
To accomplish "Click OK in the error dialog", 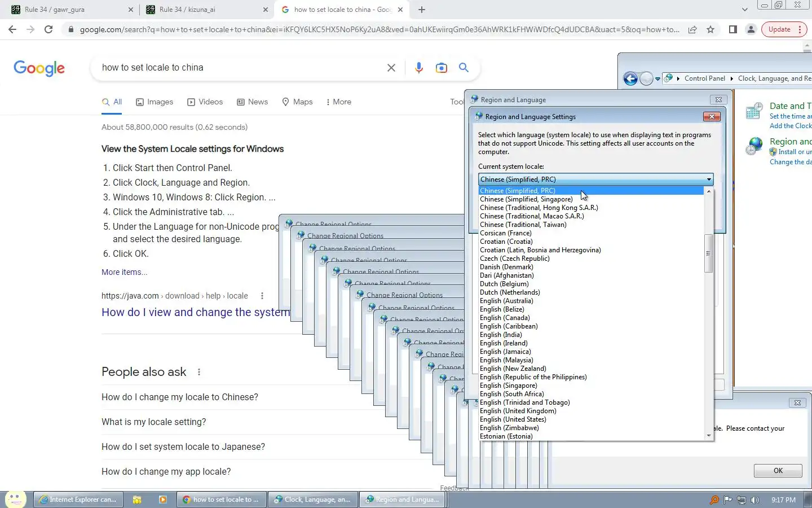I will pyautogui.click(x=778, y=471).
